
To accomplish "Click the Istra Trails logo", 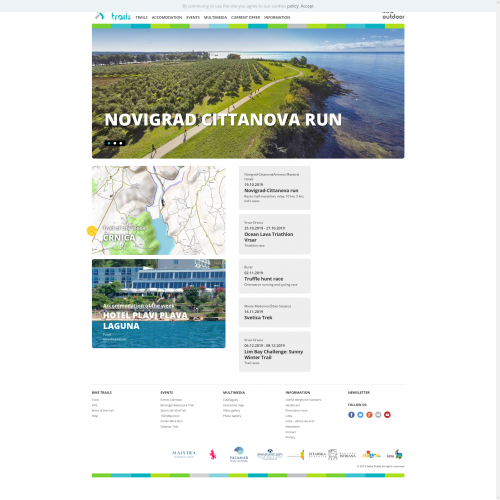I will (x=113, y=16).
